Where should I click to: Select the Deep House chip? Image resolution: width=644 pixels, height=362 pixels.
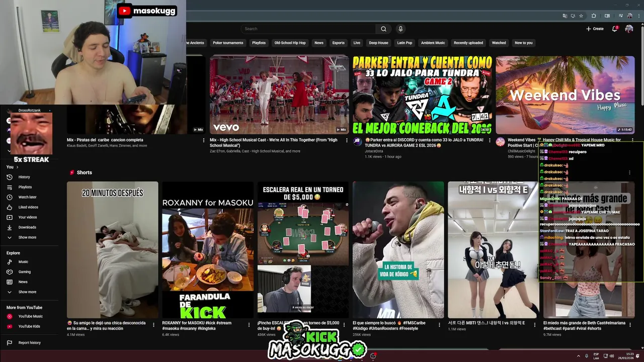(x=378, y=43)
